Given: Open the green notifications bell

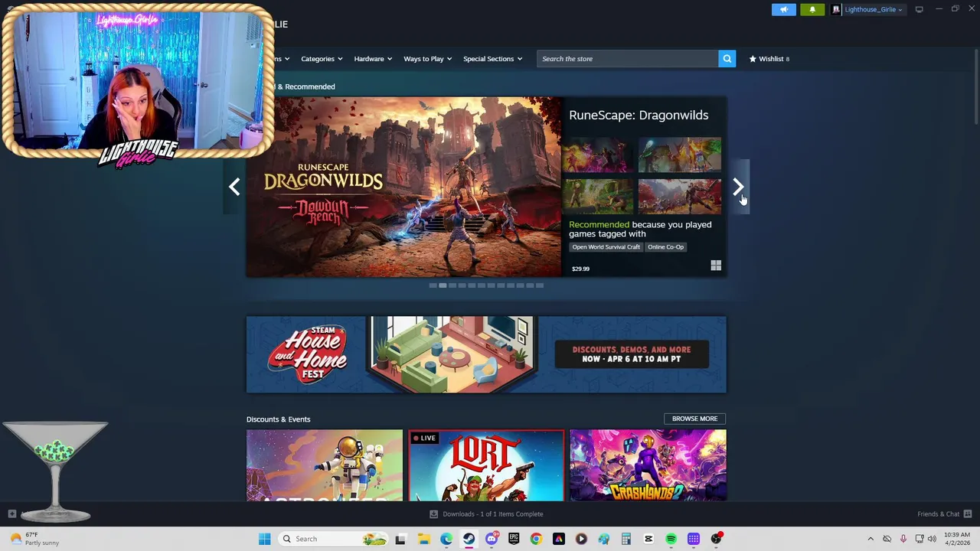Looking at the screenshot, I should coord(812,9).
